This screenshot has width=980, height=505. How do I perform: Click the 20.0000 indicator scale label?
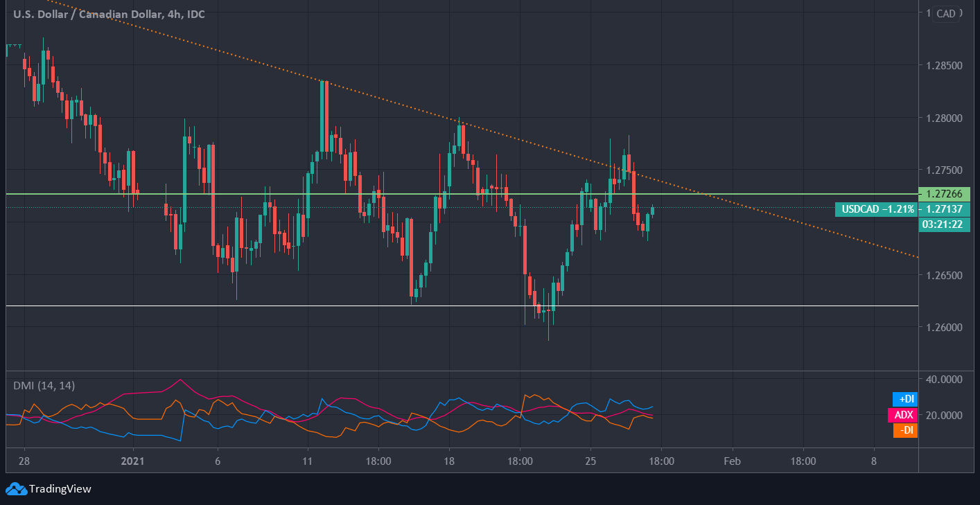[x=943, y=415]
